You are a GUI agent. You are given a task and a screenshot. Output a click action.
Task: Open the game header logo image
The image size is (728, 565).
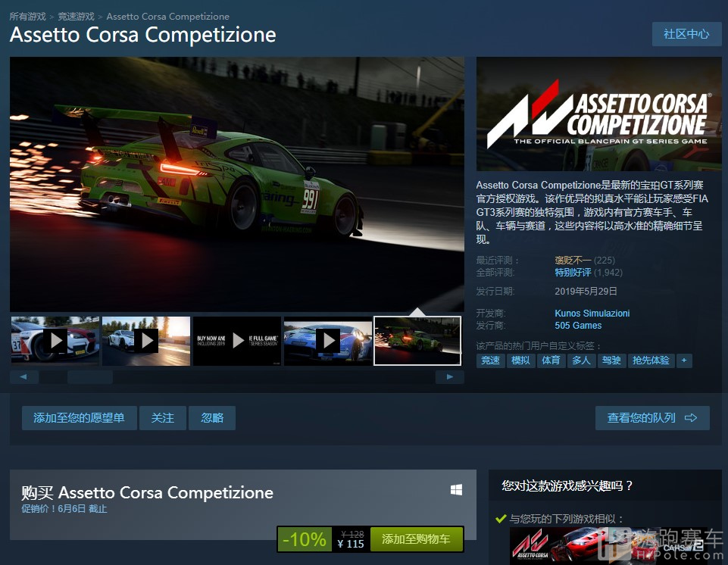click(599, 114)
